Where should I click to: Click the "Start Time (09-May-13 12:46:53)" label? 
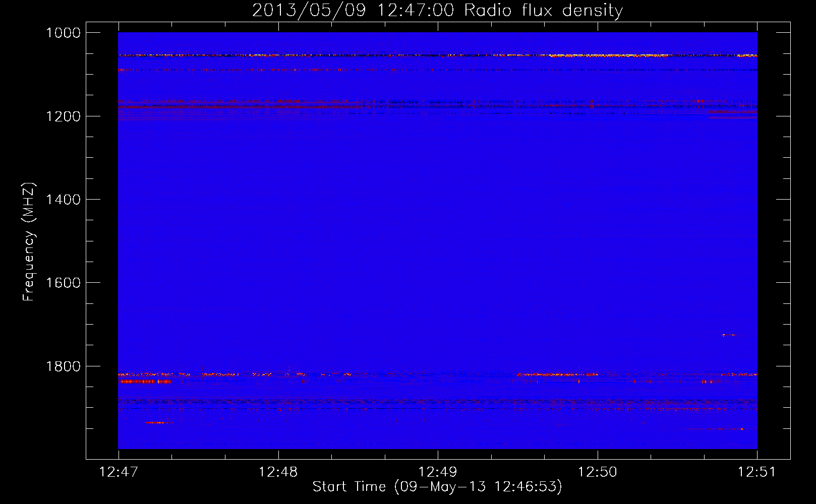tap(437, 487)
